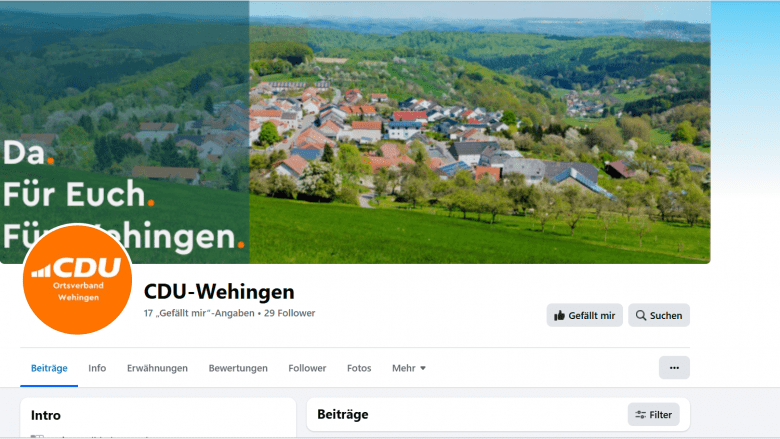This screenshot has height=439, width=780.
Task: Click the magnifying glass Suchen icon
Action: point(641,315)
